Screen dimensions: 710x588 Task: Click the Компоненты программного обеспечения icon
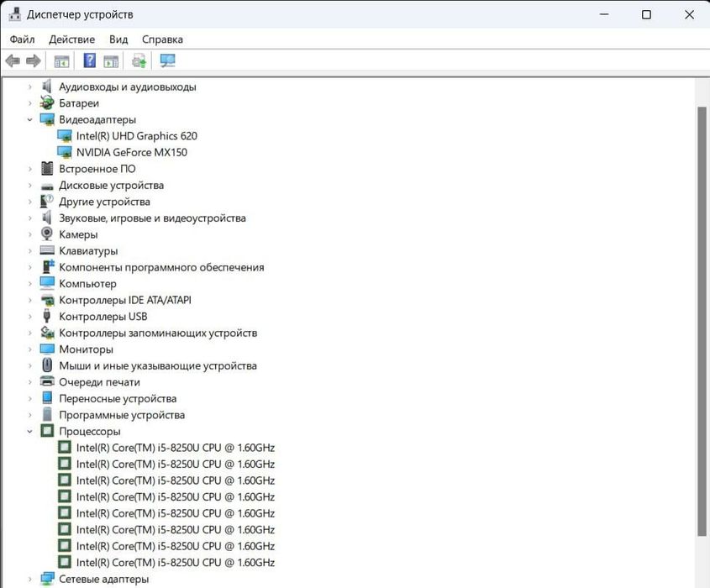[48, 266]
